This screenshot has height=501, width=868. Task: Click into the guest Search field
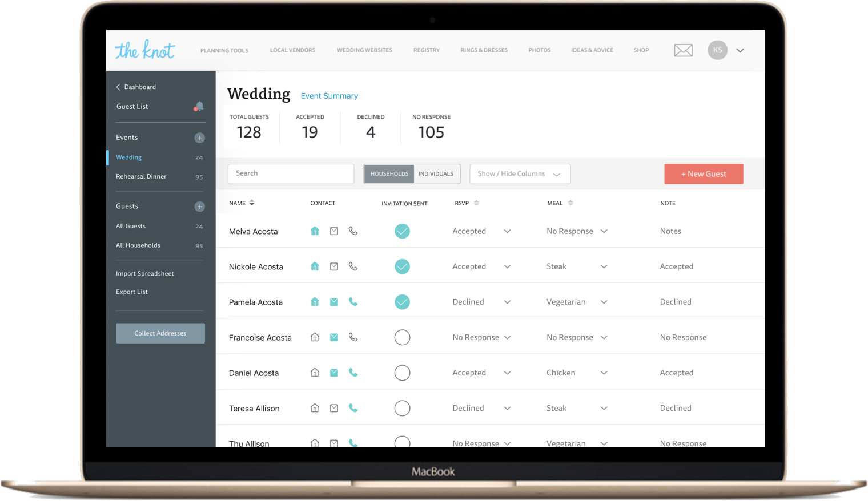coord(291,173)
